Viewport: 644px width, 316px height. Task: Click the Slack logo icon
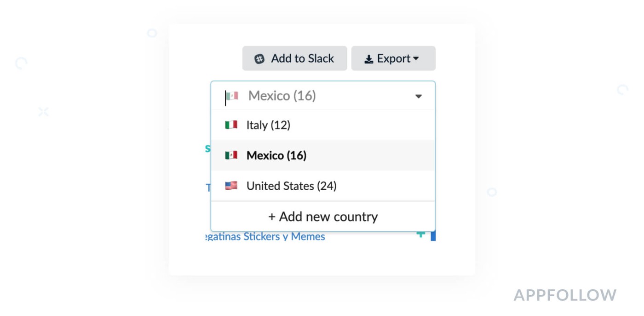click(259, 59)
